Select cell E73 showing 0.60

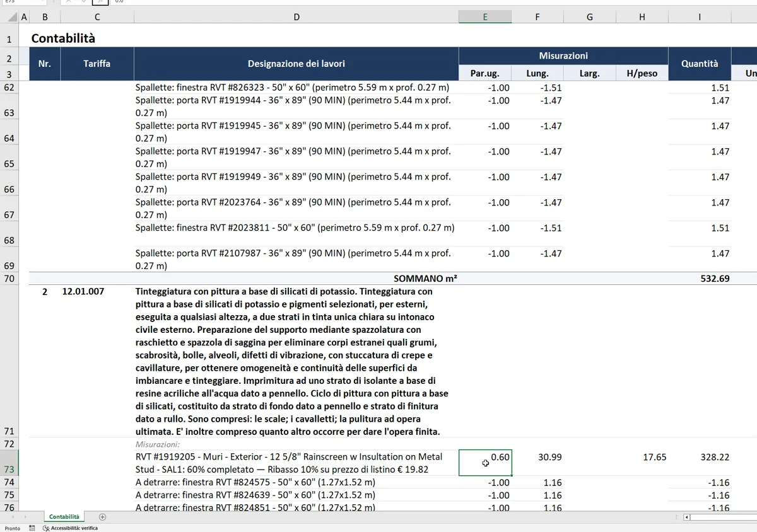tap(485, 463)
